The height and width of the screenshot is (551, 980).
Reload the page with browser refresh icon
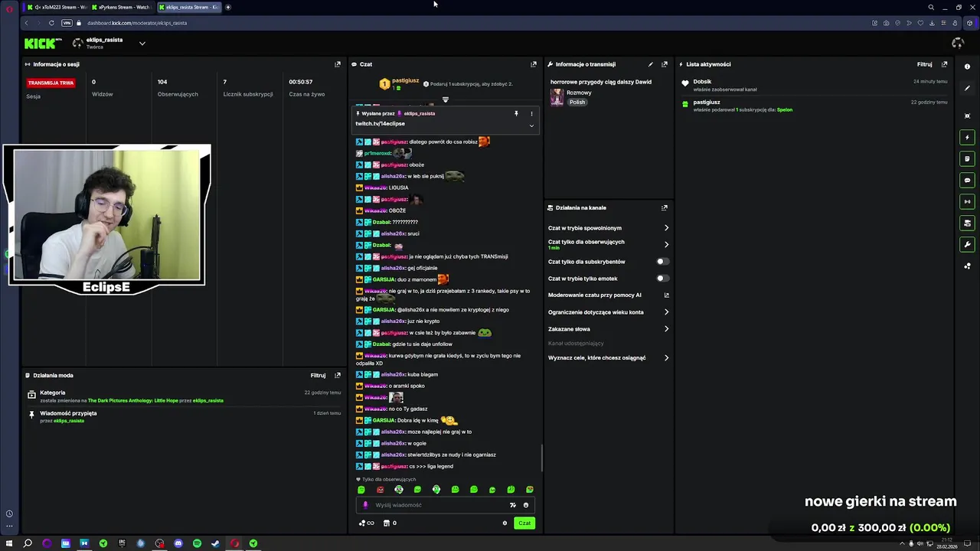(51, 23)
